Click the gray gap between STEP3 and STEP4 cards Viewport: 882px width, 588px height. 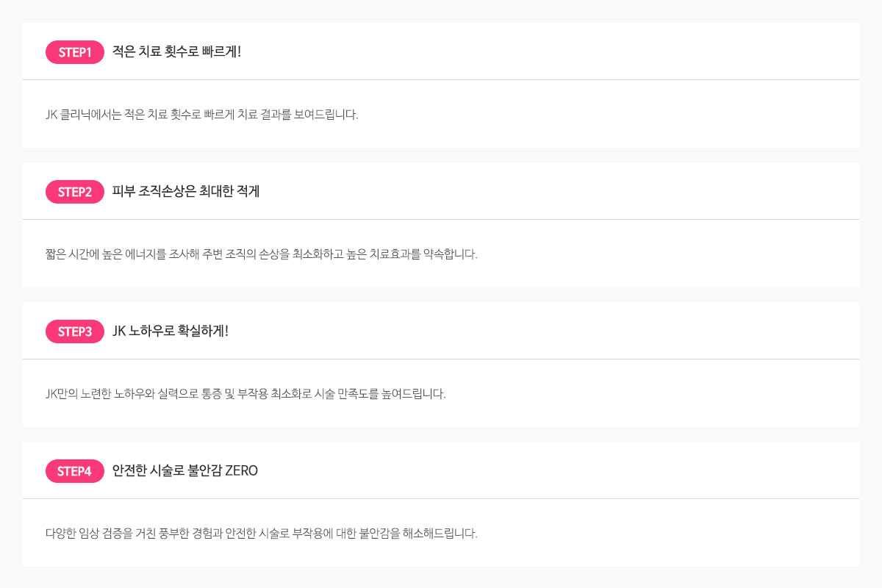[441, 434]
